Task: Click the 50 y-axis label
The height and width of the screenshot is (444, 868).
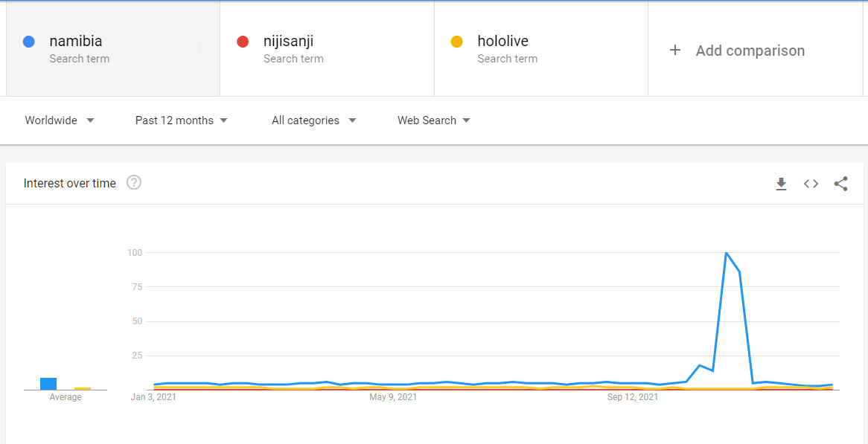Action: (137, 321)
